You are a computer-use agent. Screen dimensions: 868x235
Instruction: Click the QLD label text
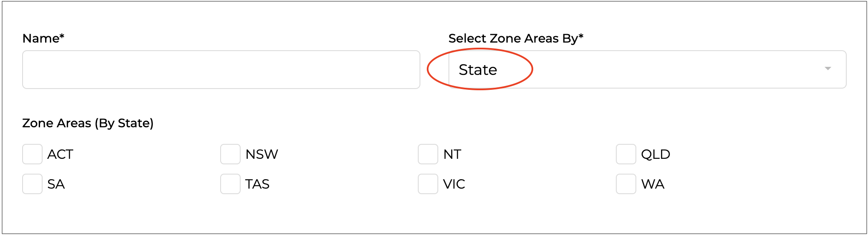pyautogui.click(x=655, y=154)
